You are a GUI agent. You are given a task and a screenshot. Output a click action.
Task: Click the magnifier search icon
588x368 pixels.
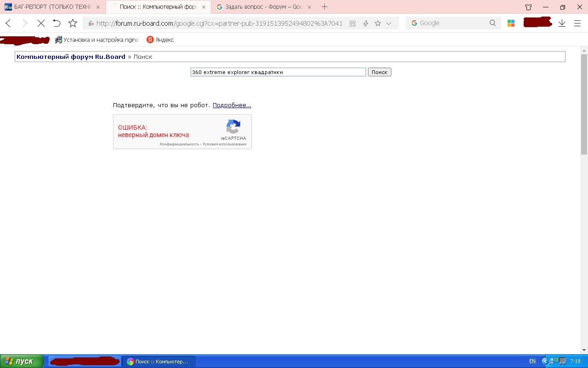tap(492, 23)
